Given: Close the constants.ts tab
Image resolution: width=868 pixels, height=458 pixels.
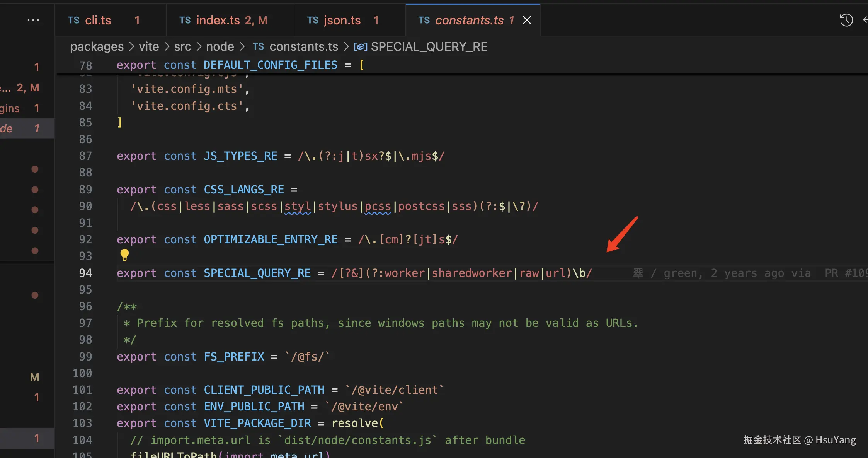Looking at the screenshot, I should [x=527, y=20].
